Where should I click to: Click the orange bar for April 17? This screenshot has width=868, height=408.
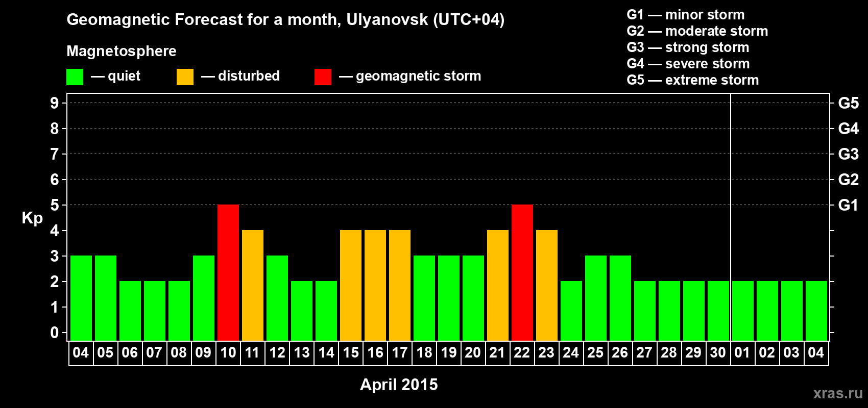point(400,286)
